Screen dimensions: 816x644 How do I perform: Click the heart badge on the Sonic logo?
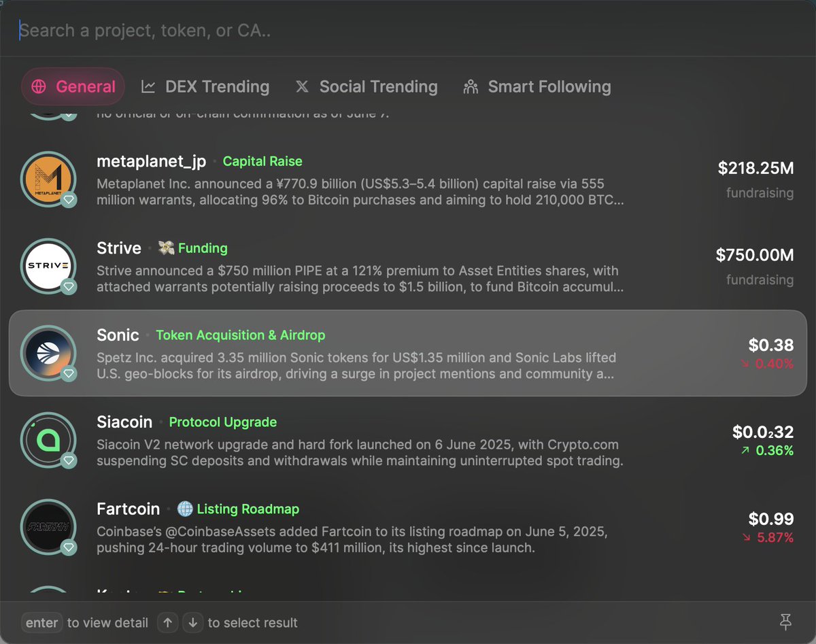pos(69,373)
